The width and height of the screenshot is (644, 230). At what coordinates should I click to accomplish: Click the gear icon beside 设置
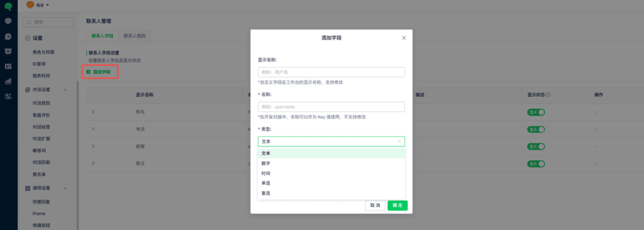28,38
